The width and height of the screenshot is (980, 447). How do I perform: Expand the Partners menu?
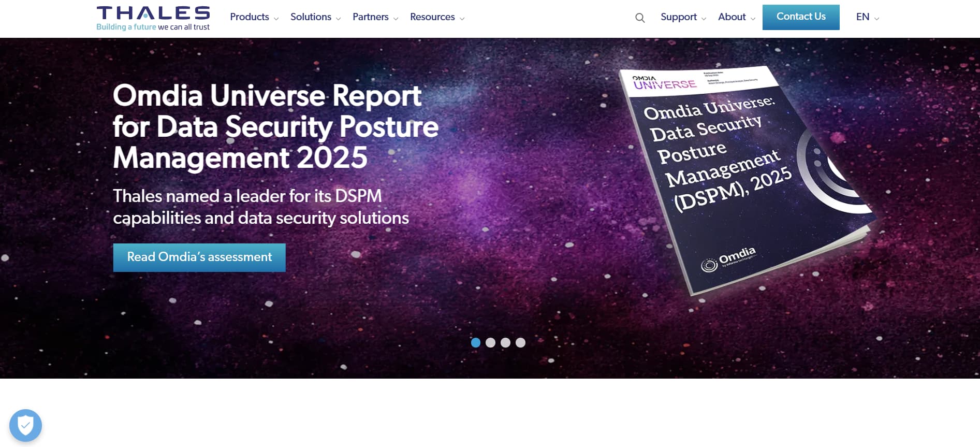(x=375, y=17)
